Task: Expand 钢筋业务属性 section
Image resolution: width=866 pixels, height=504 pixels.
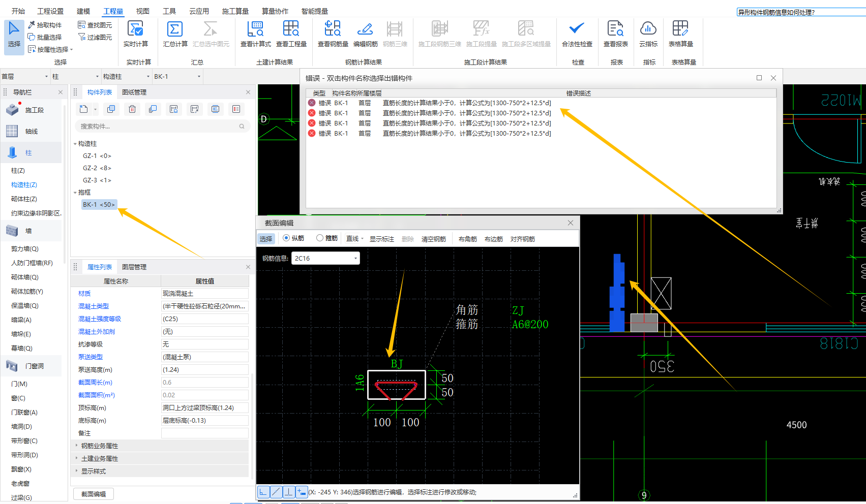Action: [x=77, y=446]
